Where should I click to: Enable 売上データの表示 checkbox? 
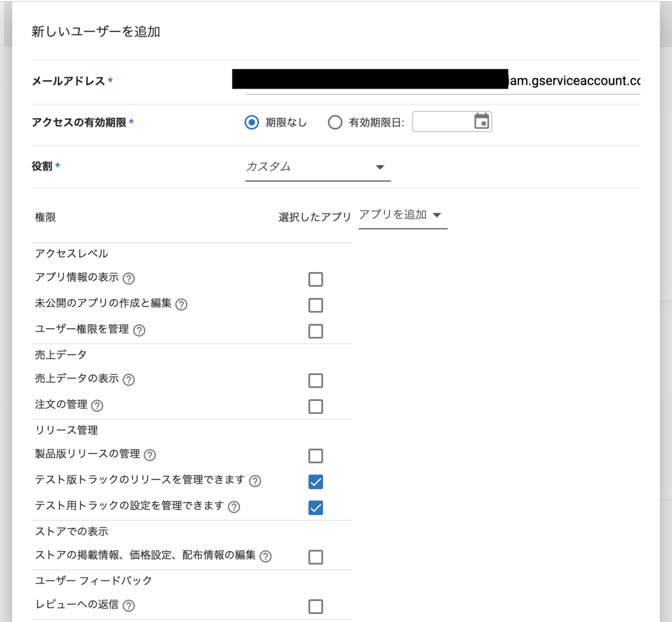coord(316,380)
